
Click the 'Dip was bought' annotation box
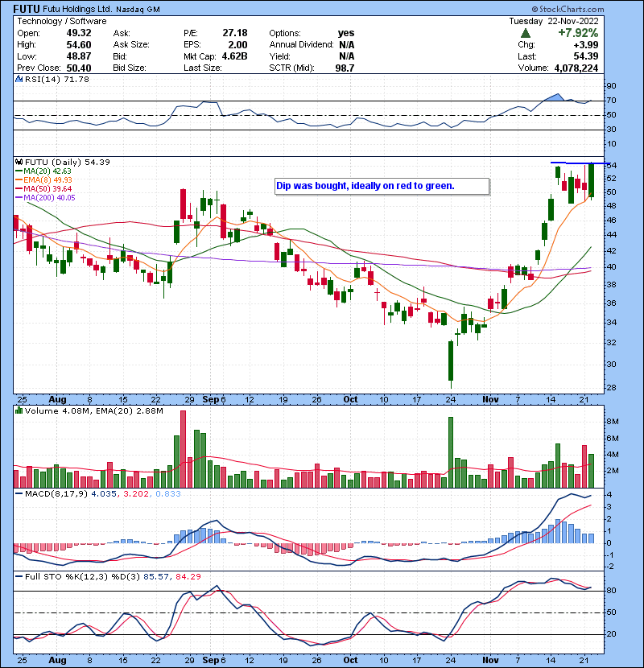[382, 186]
